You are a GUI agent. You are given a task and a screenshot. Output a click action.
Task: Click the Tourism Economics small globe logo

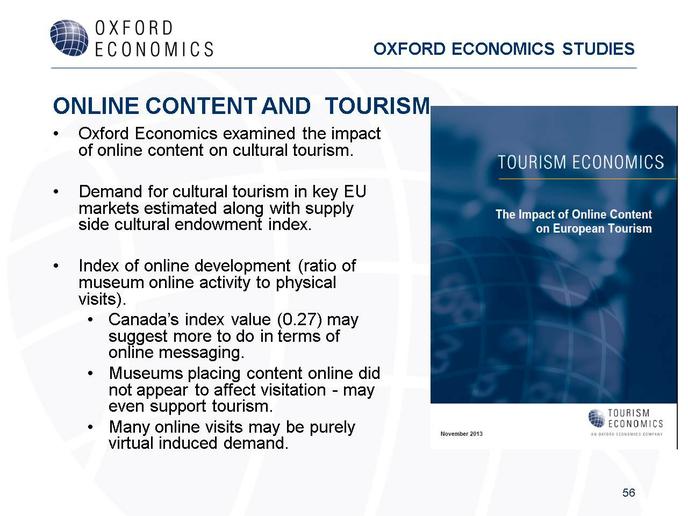click(596, 418)
